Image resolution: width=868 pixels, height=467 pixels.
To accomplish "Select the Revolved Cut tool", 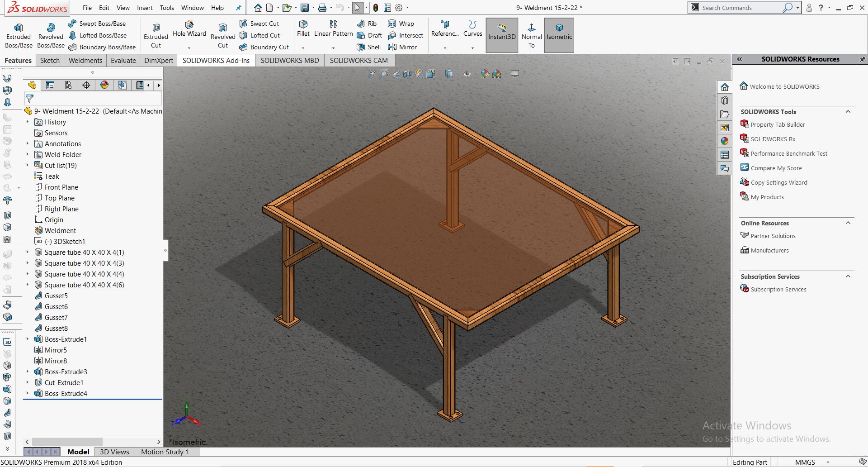I will (223, 36).
